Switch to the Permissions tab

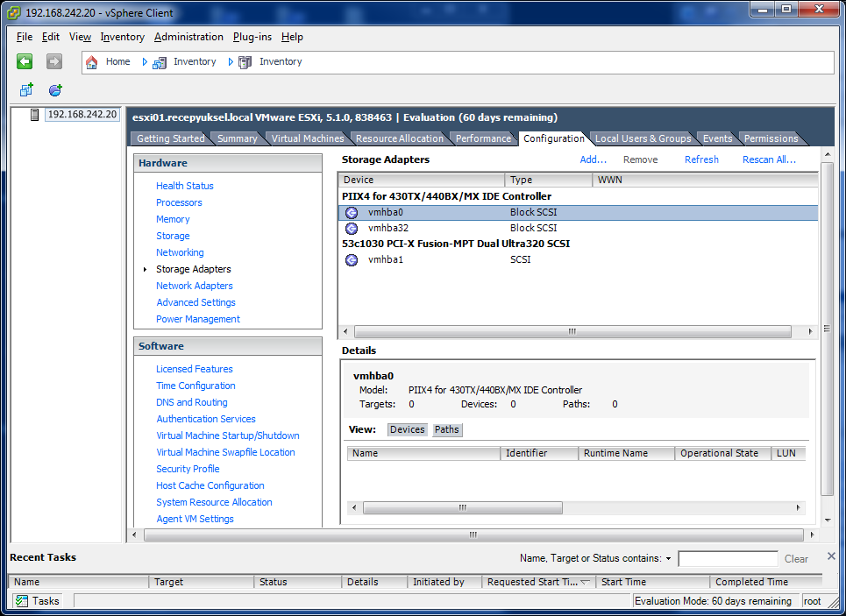pos(771,138)
